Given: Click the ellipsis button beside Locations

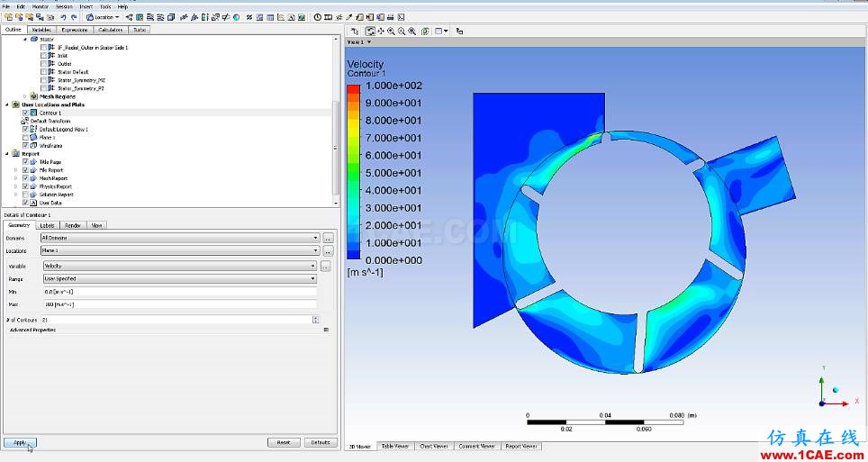Looking at the screenshot, I should tap(329, 250).
